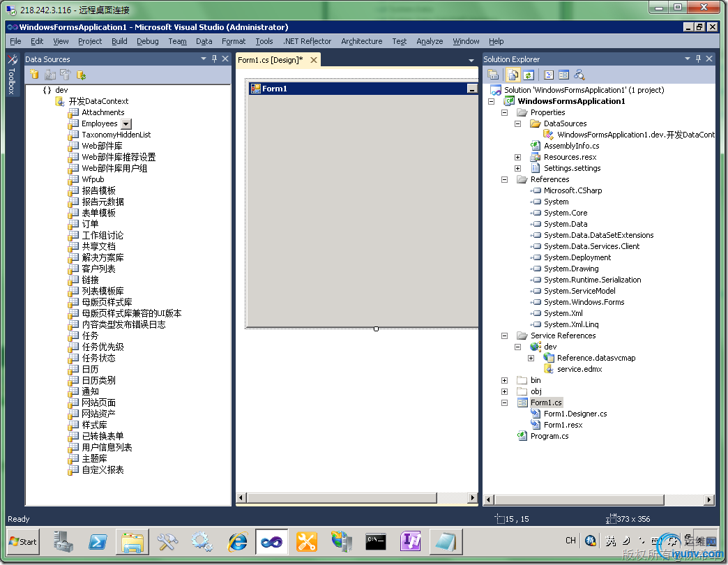The width and height of the screenshot is (728, 565).
Task: Close the Data Sources panel
Action: pos(225,59)
